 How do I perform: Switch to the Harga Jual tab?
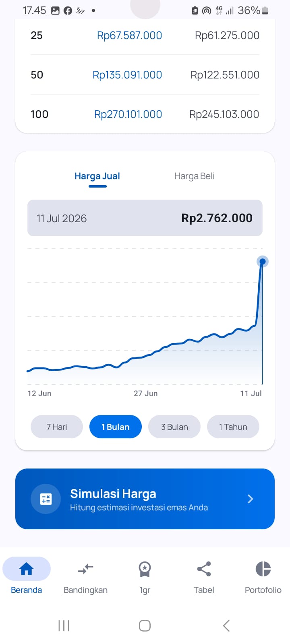tap(97, 176)
